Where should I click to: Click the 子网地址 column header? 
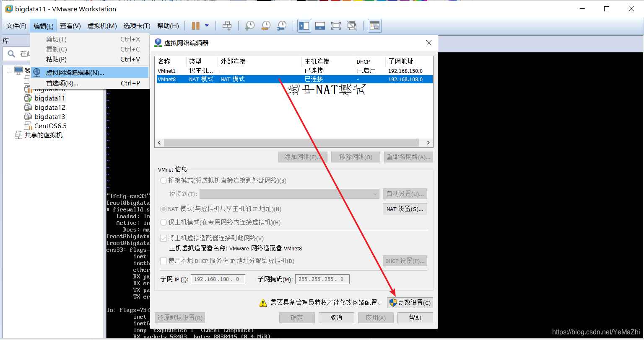(409, 62)
